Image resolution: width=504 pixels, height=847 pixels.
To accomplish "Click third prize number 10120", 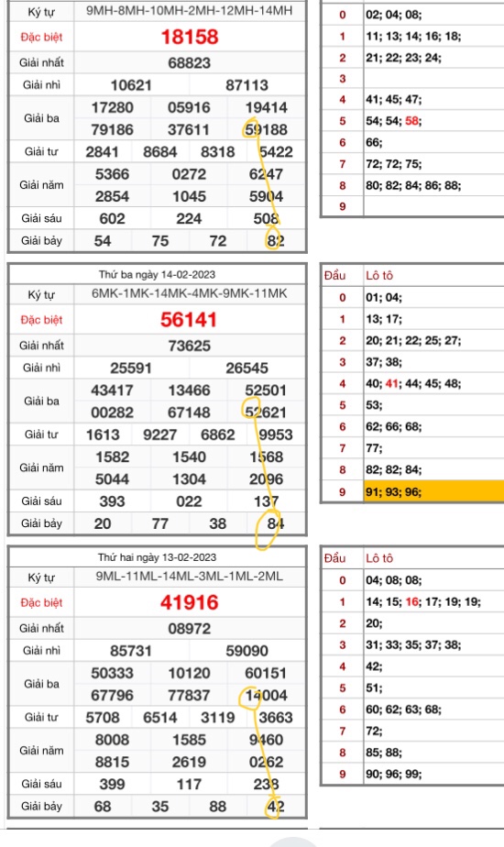I will [x=189, y=673].
